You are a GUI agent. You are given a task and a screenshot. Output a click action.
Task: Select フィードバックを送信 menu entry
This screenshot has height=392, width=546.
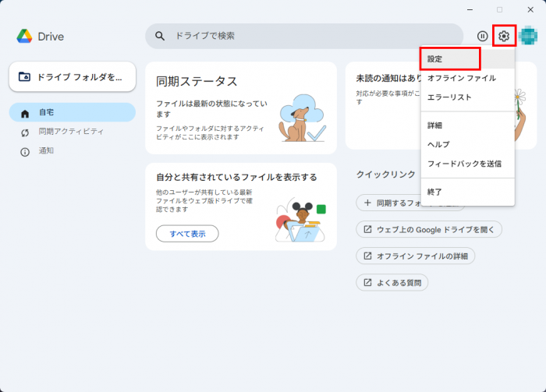pos(466,164)
